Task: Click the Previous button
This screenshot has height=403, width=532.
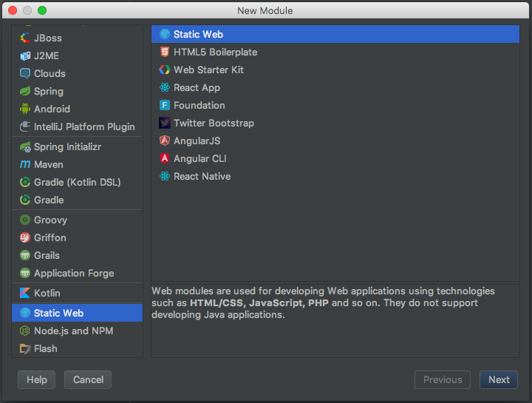Action: tap(443, 379)
